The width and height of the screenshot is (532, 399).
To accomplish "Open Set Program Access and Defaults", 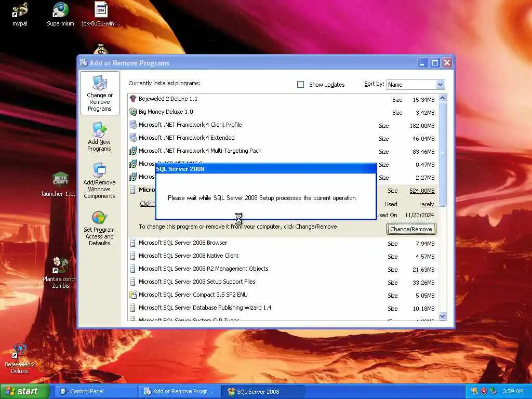I will [x=99, y=228].
